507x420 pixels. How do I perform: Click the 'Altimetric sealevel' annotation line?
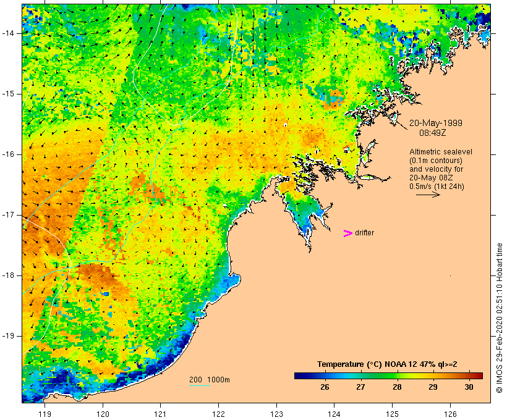coord(441,152)
